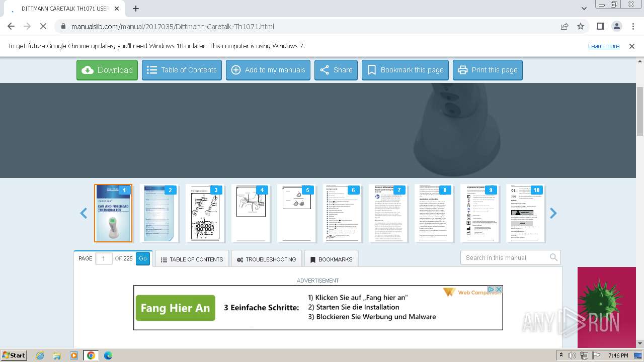Open the tab search dropdown chevron
The image size is (644, 362).
pyautogui.click(x=584, y=9)
